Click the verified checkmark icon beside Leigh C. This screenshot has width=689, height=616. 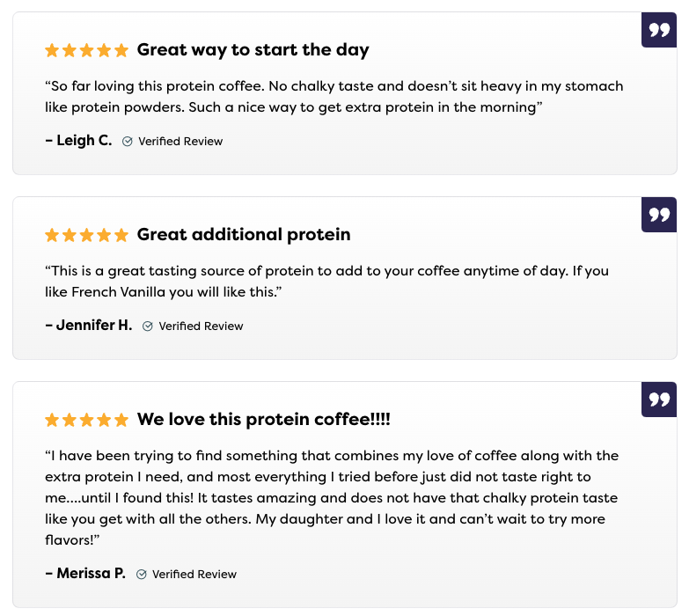pyautogui.click(x=128, y=142)
